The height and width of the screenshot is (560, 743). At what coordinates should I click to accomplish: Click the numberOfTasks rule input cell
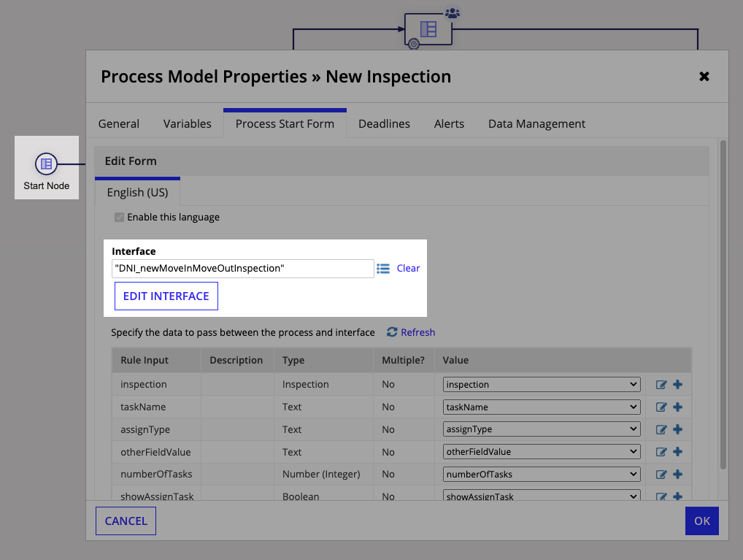[156, 474]
